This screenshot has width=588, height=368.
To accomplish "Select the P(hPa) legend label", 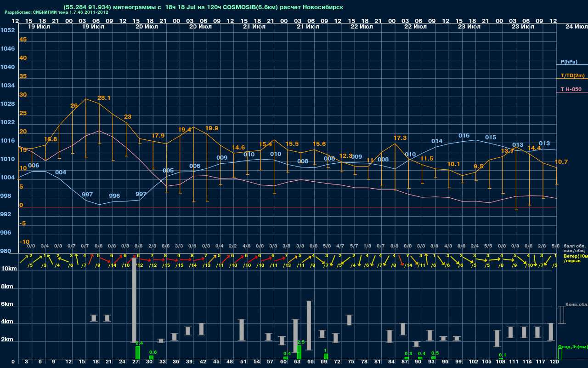I will tap(569, 62).
